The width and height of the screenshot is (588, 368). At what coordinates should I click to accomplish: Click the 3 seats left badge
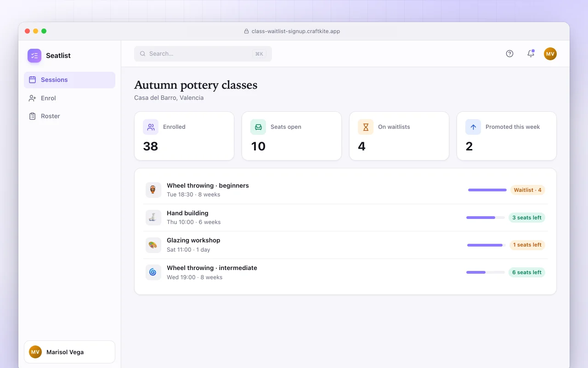pos(527,218)
